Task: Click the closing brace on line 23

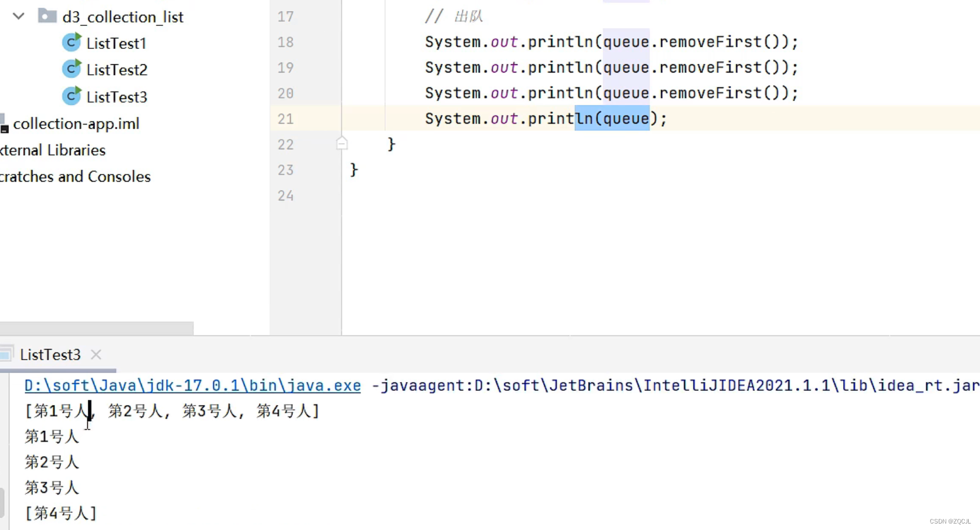Action: tap(354, 170)
